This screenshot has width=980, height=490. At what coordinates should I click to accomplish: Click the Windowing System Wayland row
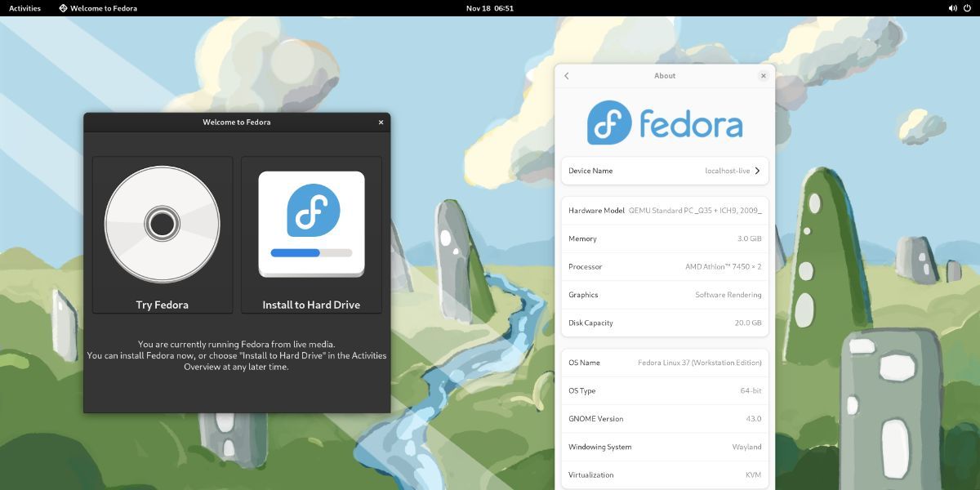click(665, 447)
